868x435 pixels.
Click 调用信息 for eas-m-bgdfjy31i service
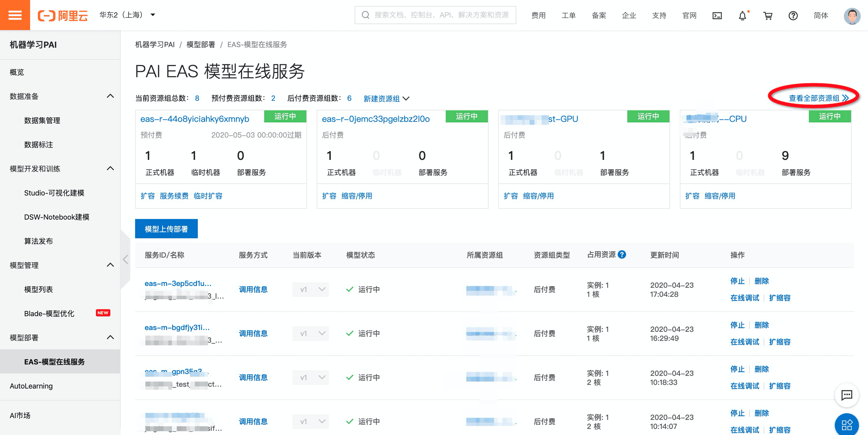click(x=253, y=333)
